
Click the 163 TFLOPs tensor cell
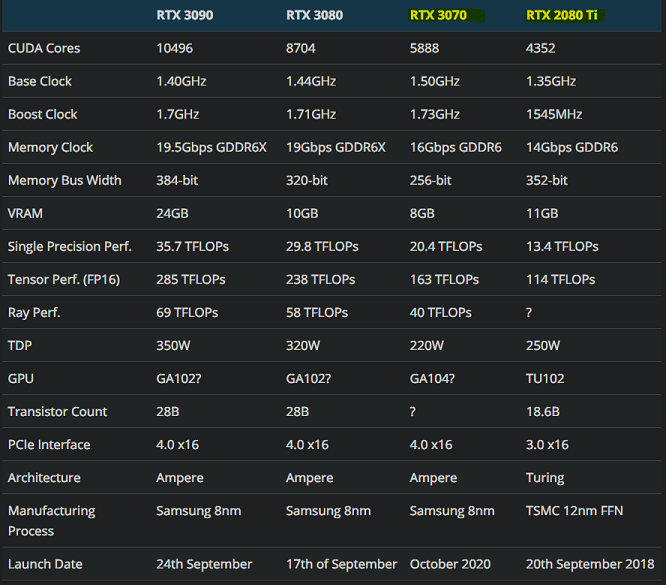pos(444,280)
